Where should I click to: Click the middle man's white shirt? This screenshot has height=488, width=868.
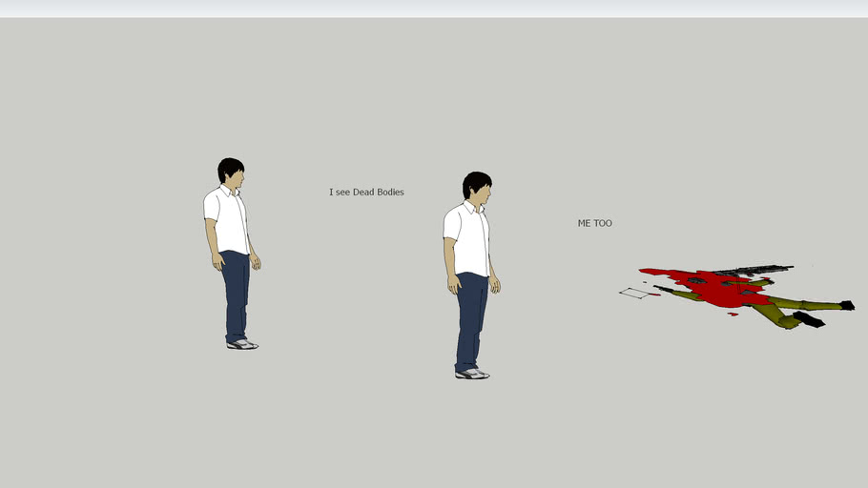(467, 238)
